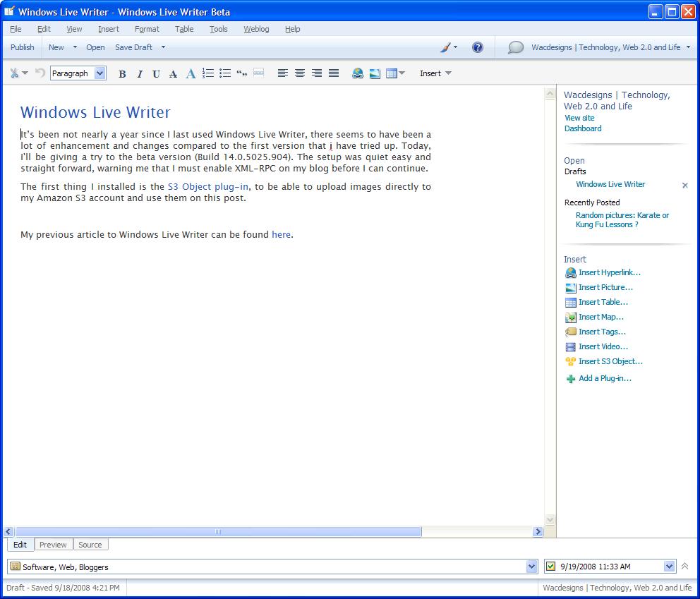The image size is (700, 599).
Task: Switch to the Source tab
Action: 90,545
